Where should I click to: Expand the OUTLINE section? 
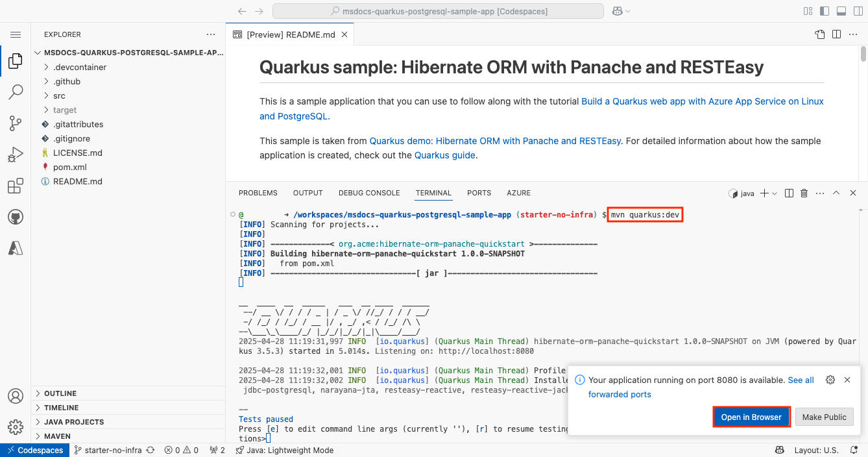click(60, 393)
